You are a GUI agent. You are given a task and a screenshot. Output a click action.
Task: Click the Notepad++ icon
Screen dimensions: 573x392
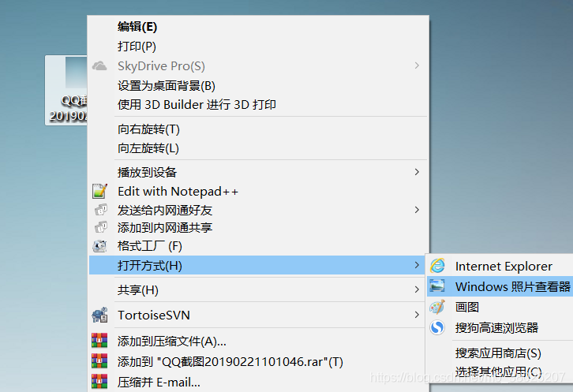coord(99,191)
